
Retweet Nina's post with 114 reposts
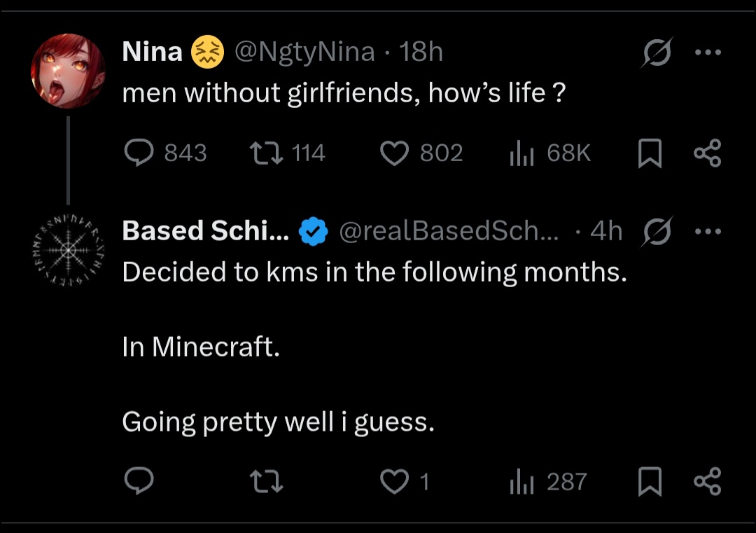267,153
